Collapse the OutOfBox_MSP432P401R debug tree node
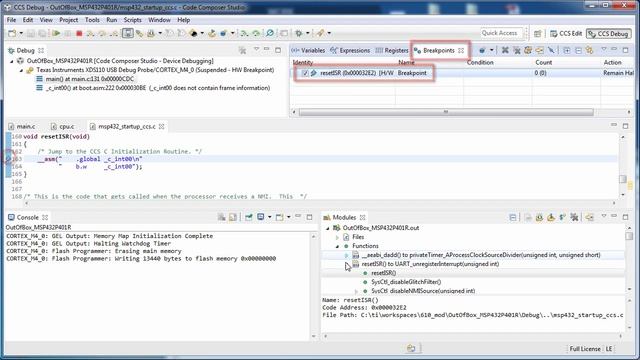Screen dimensions: 640x360 [12, 61]
